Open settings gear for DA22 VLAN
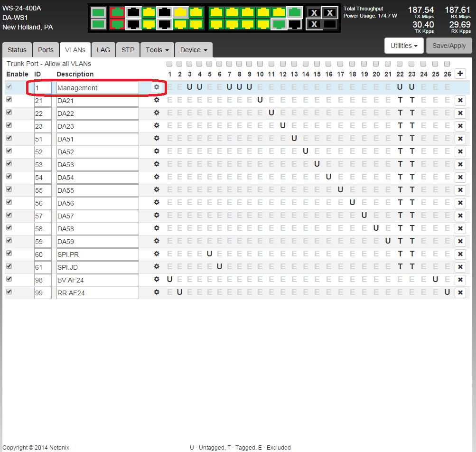The width and height of the screenshot is (476, 452). click(156, 113)
